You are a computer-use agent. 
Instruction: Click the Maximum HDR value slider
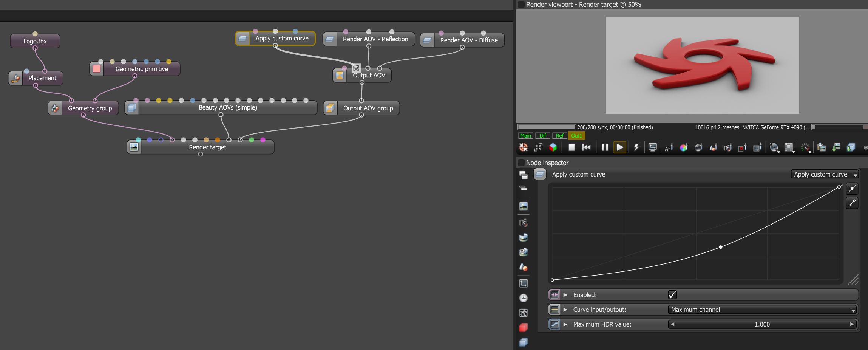[762, 324]
